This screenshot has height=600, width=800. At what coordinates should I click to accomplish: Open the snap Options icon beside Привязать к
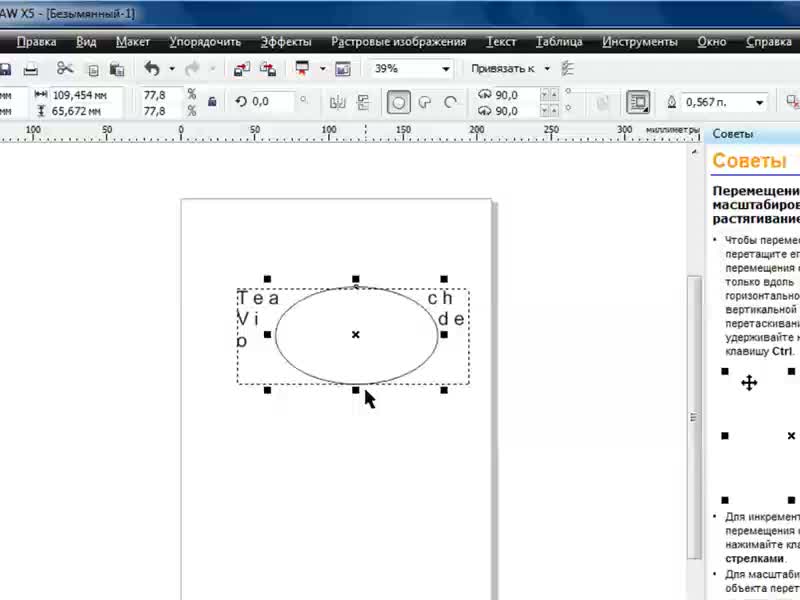(567, 68)
